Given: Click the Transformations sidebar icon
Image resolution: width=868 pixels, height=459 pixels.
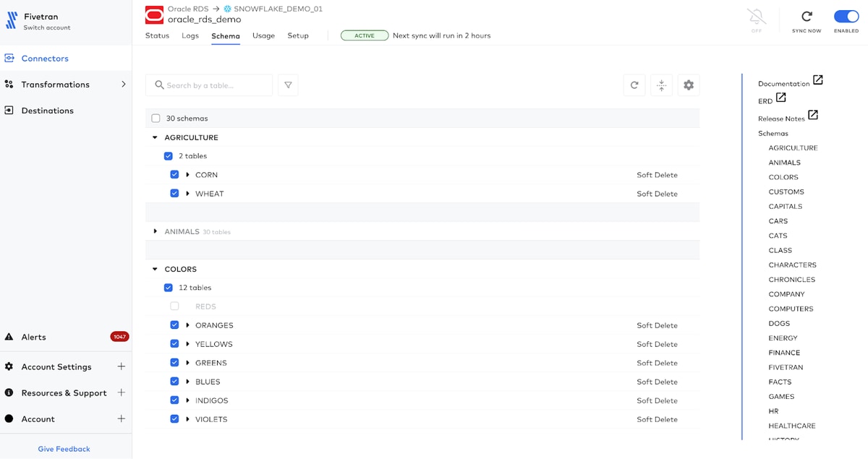Looking at the screenshot, I should click(x=9, y=85).
